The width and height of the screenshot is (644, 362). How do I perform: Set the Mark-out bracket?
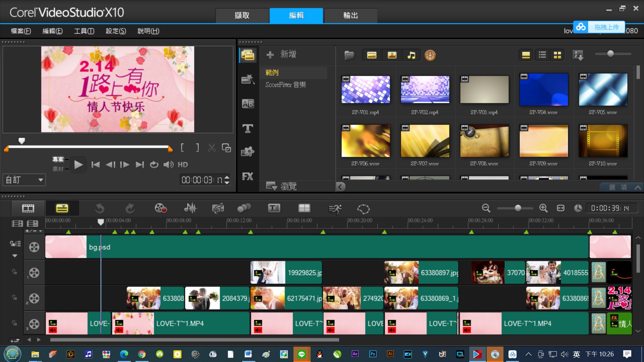[x=198, y=148]
